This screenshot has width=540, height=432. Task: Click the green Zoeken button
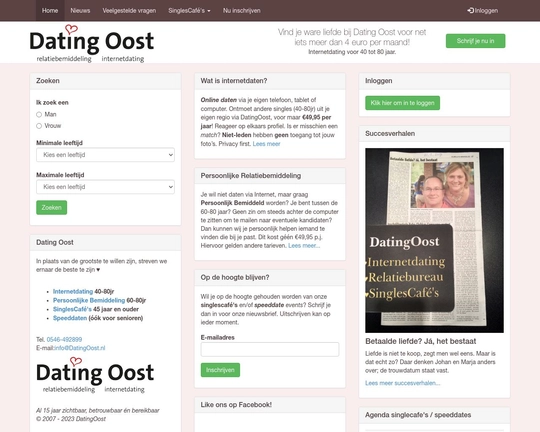tap(52, 207)
